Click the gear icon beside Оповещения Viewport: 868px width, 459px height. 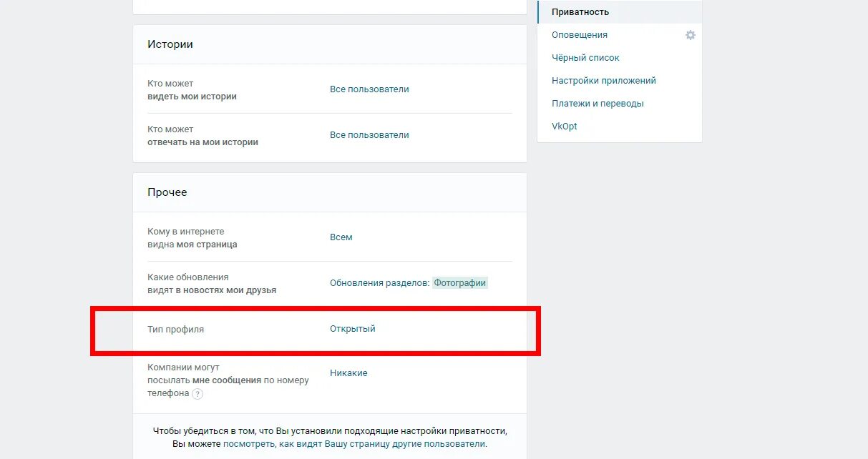pos(690,35)
